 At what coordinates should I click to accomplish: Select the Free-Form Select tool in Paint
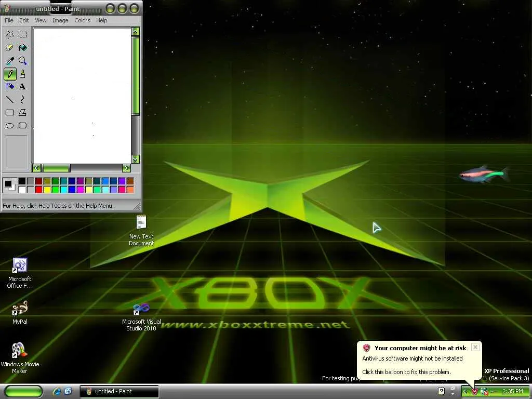pos(10,34)
